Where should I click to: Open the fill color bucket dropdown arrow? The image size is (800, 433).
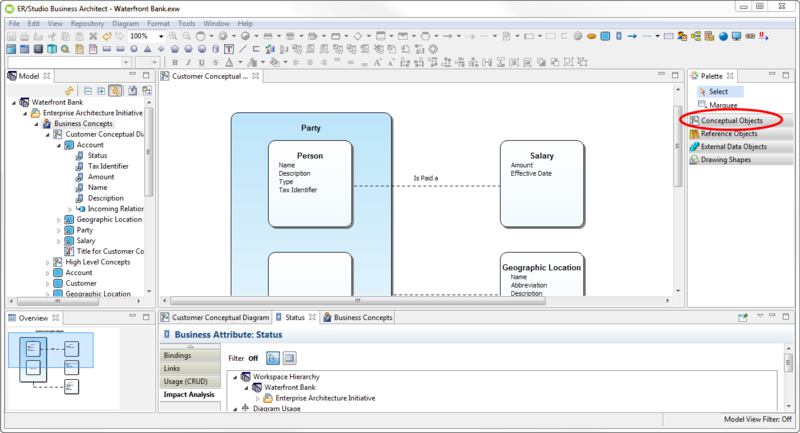coord(285,62)
